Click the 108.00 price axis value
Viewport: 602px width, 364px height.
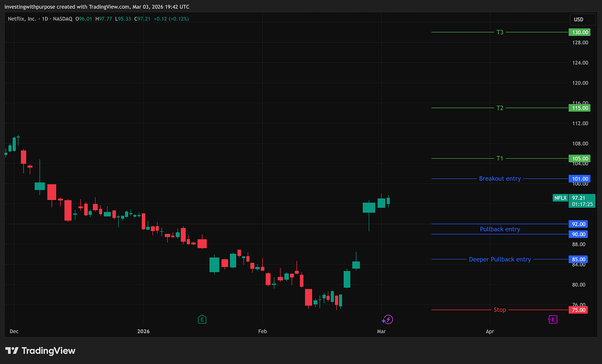pos(580,143)
